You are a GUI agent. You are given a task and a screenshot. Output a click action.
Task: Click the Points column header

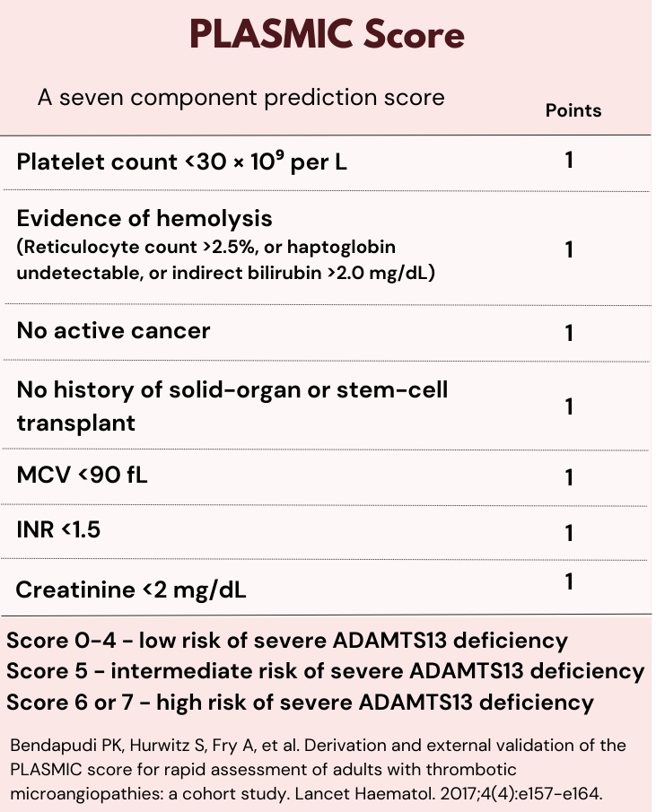(573, 110)
